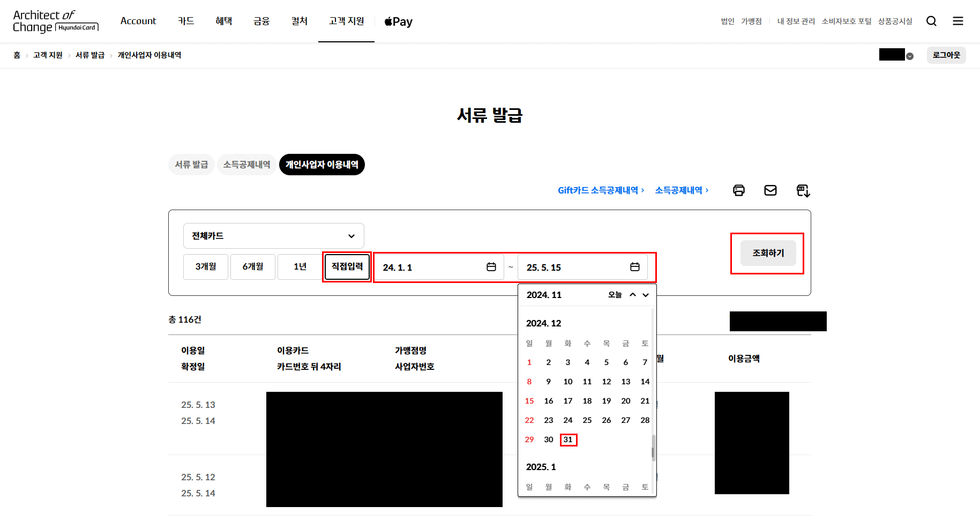The height and width of the screenshot is (521, 980).
Task: Download usage details as XLS file
Action: coord(802,190)
